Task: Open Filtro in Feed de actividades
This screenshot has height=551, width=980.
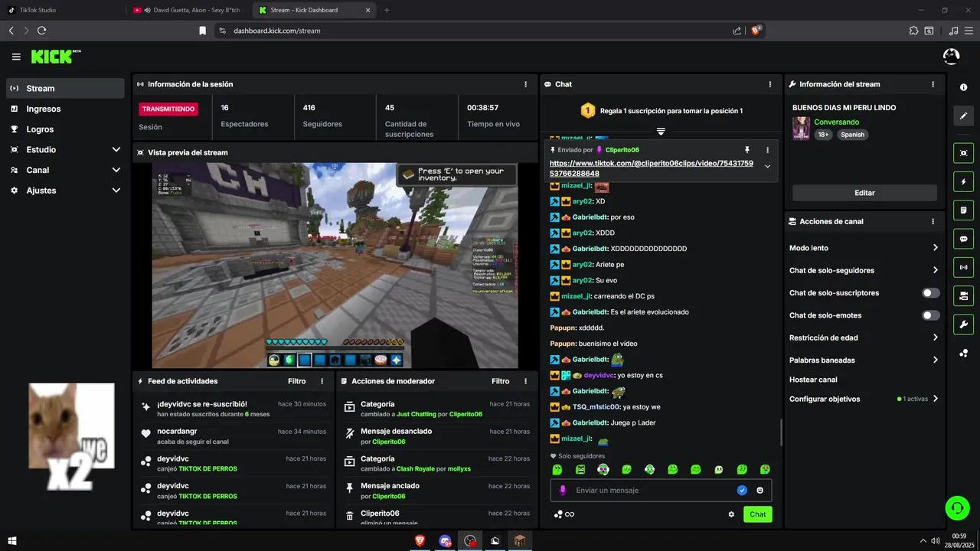Action: point(296,381)
